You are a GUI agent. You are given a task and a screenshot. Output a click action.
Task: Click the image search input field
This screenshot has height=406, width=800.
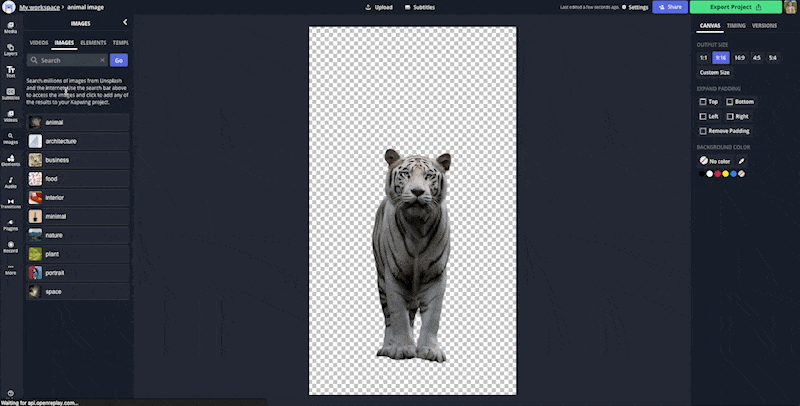(65, 60)
